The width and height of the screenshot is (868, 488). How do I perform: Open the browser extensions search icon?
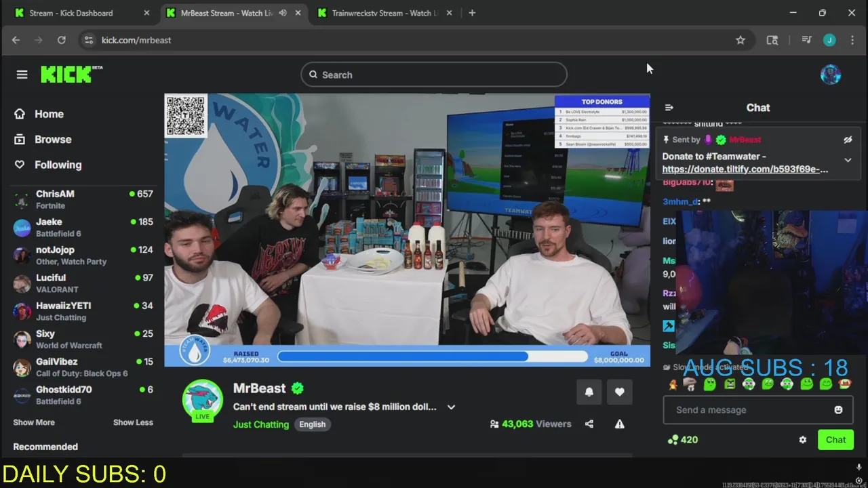pos(772,40)
